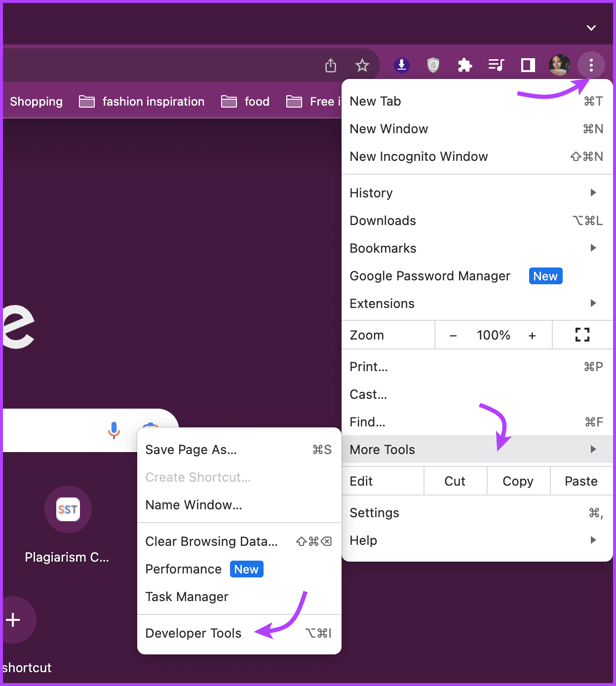616x686 pixels.
Task: Click the Copy button
Action: 517,481
